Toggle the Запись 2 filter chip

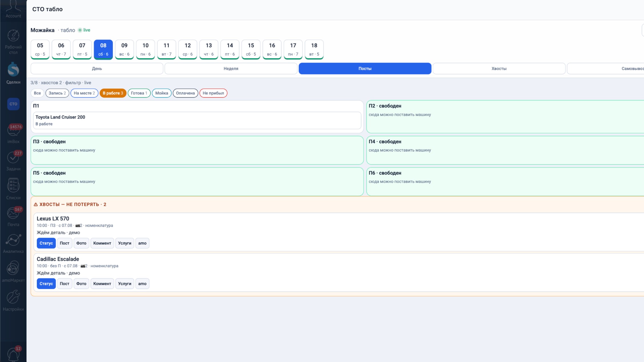tap(57, 93)
